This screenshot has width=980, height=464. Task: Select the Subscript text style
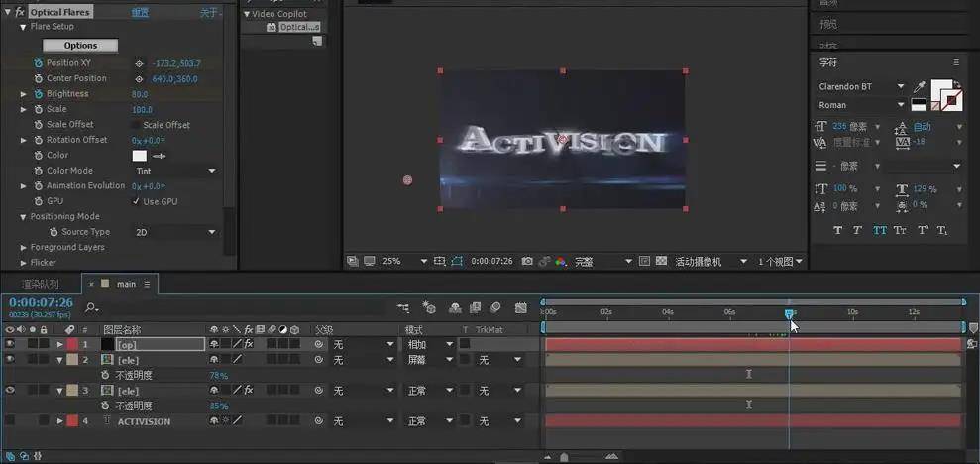click(942, 230)
